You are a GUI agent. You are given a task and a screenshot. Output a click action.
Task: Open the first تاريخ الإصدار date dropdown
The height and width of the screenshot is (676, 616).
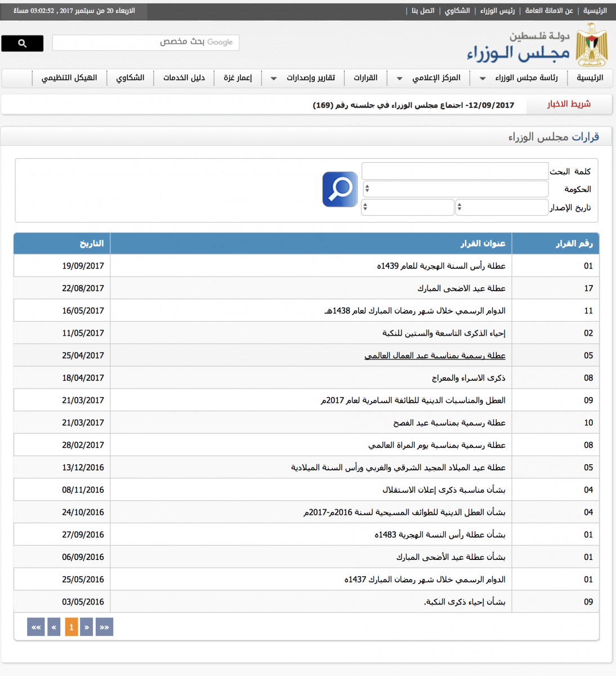501,207
